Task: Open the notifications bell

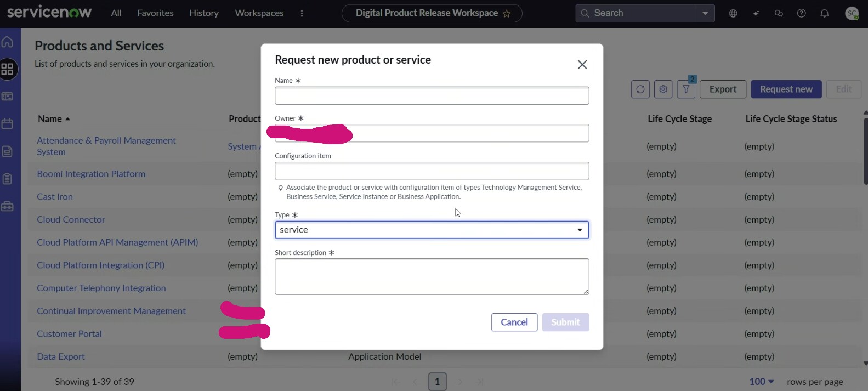Action: point(825,13)
